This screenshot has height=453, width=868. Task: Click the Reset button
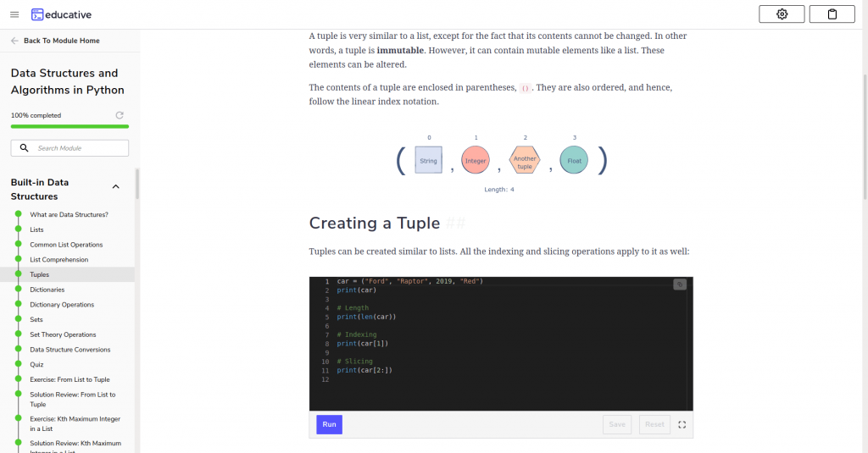pyautogui.click(x=654, y=424)
